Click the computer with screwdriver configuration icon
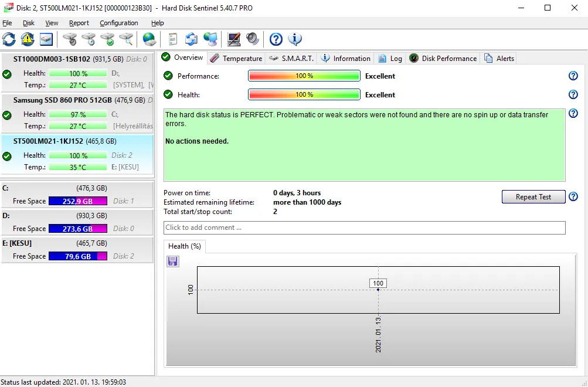 coord(234,39)
